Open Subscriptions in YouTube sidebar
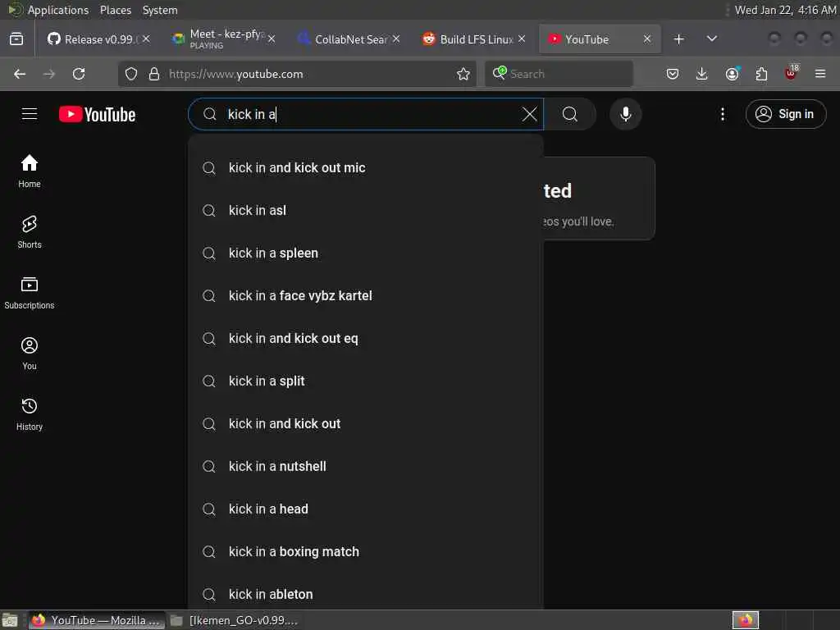This screenshot has height=630, width=840. click(30, 293)
